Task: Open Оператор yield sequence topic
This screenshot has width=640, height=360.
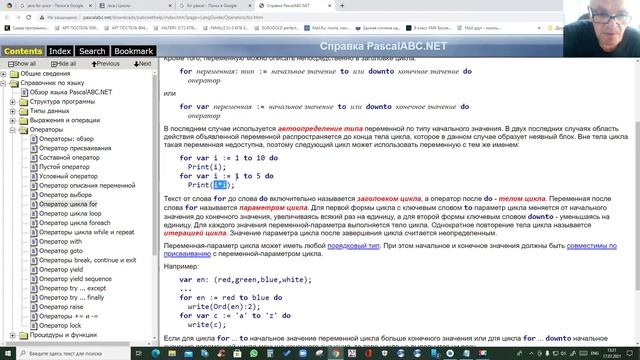Action: point(75,279)
